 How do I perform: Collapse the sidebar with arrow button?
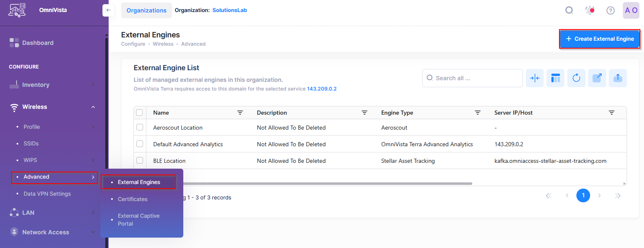[x=108, y=10]
